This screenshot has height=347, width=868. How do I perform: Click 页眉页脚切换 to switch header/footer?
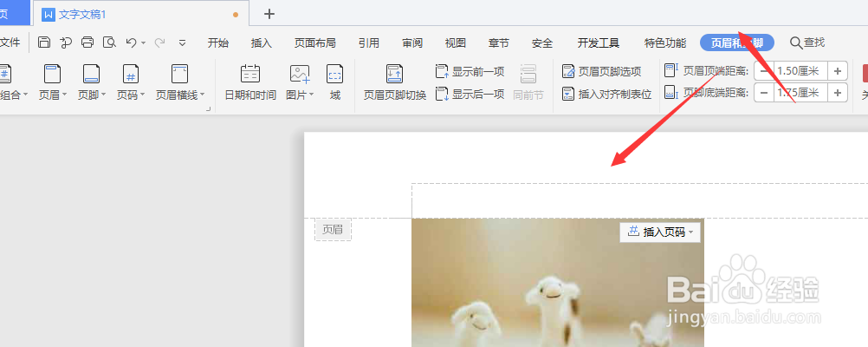click(395, 82)
